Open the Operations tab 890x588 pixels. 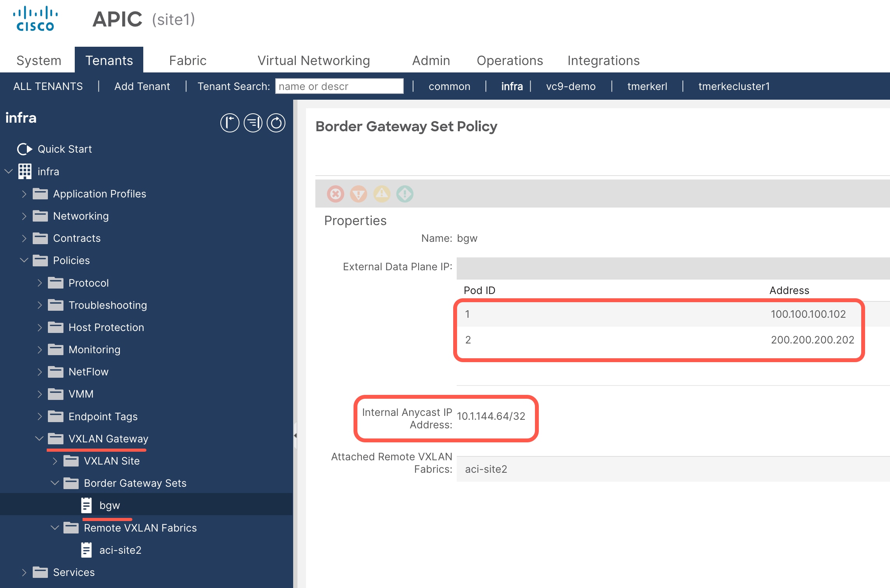[510, 60]
